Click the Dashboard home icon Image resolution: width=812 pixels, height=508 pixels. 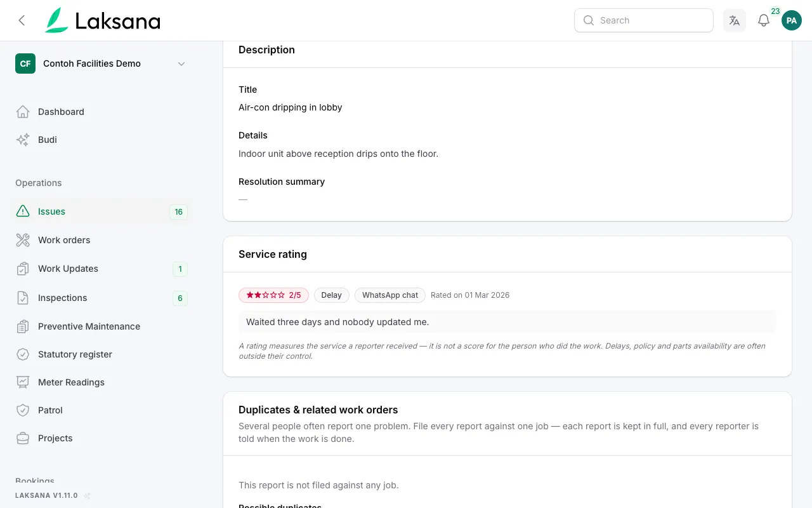(x=23, y=112)
